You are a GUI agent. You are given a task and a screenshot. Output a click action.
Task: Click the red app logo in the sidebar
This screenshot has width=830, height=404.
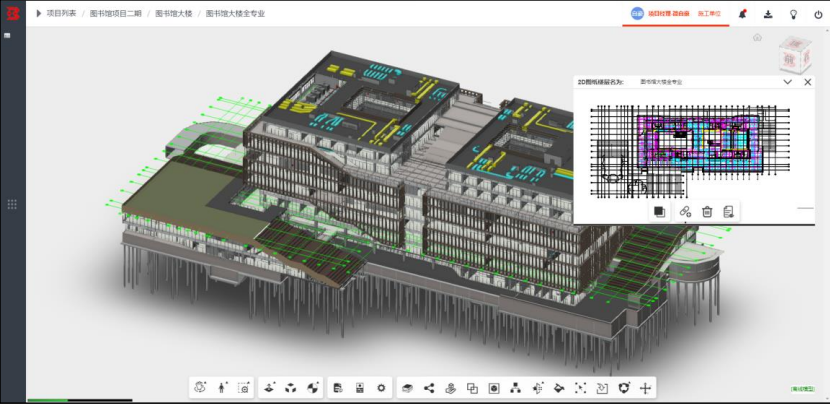click(13, 13)
